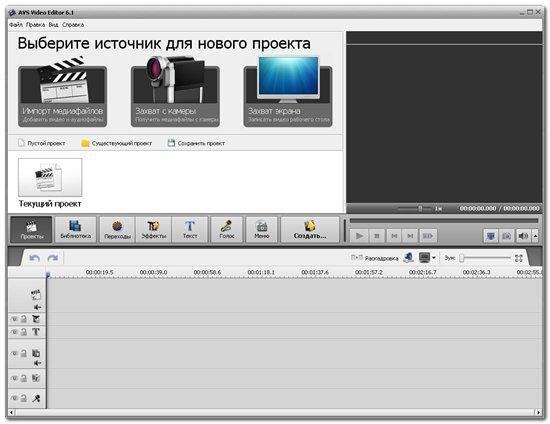550x424 pixels.
Task: Click the Play button in preview
Action: pos(360,236)
